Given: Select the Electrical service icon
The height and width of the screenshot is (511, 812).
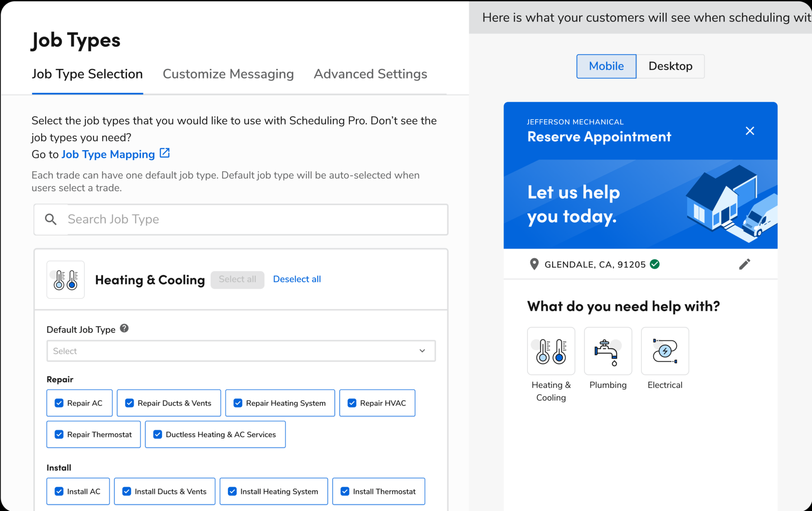Looking at the screenshot, I should pos(664,351).
